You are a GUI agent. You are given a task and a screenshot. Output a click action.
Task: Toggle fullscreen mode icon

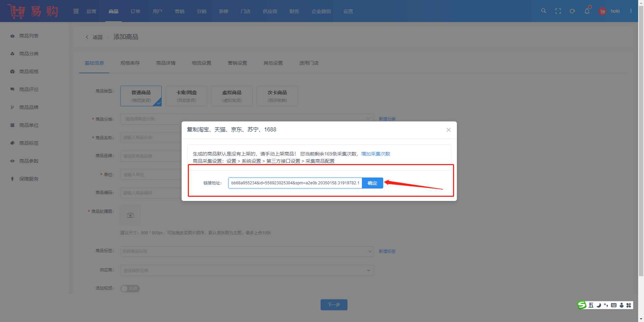(558, 11)
